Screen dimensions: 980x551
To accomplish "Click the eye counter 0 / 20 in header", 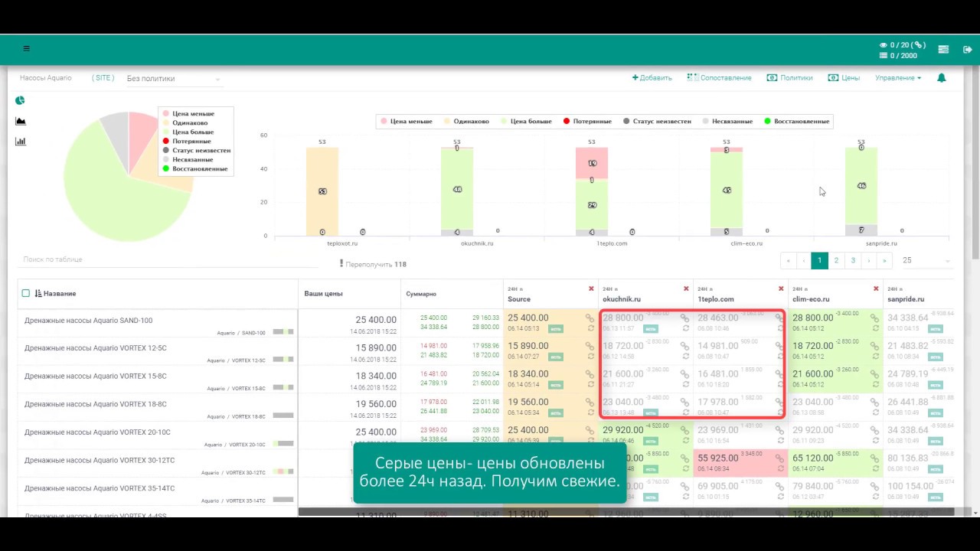I will [x=903, y=45].
